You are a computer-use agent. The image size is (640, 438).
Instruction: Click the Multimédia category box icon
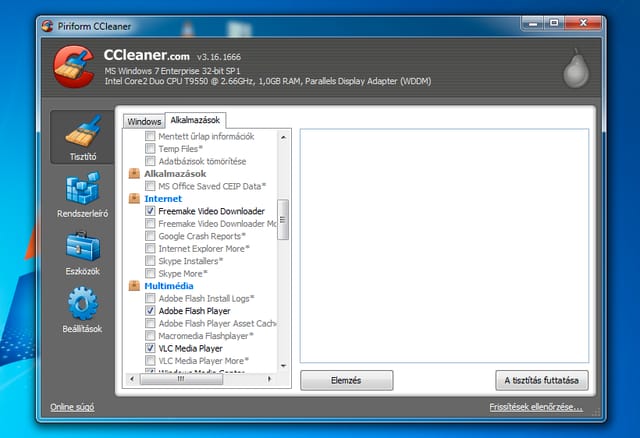pos(134,286)
